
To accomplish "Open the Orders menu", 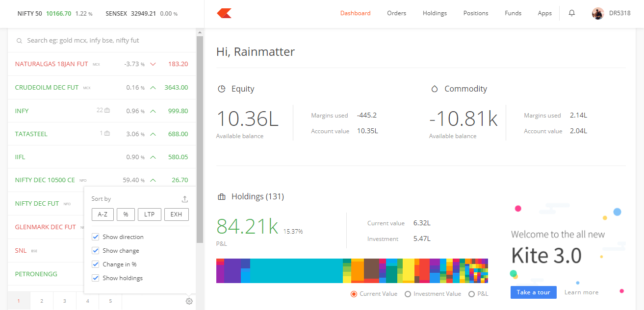I will pyautogui.click(x=397, y=13).
